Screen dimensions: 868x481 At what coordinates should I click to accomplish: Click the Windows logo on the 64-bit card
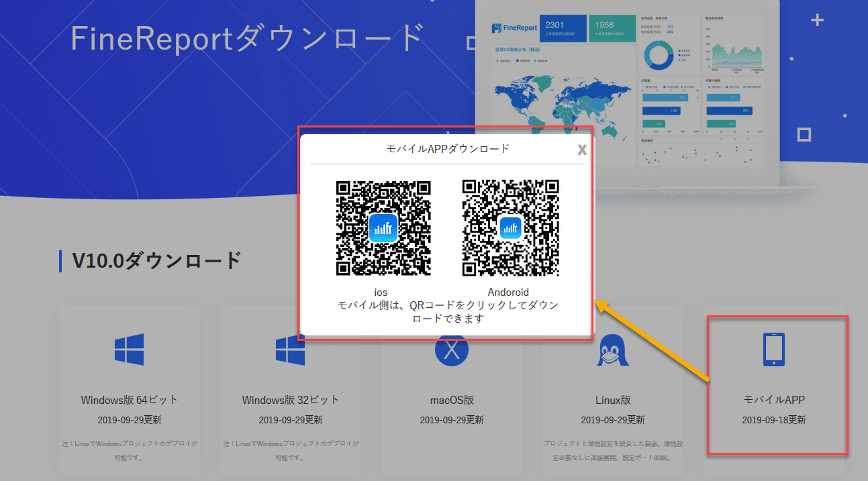click(x=130, y=350)
